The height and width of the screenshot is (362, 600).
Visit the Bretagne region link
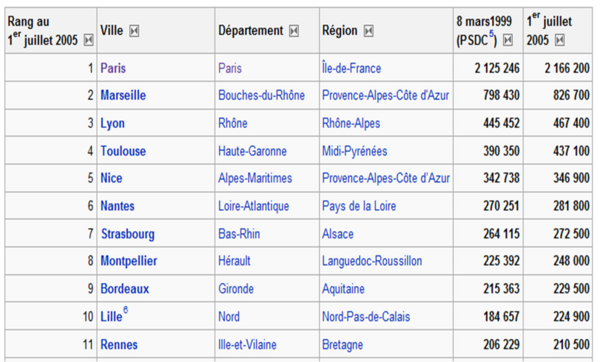[342, 344]
